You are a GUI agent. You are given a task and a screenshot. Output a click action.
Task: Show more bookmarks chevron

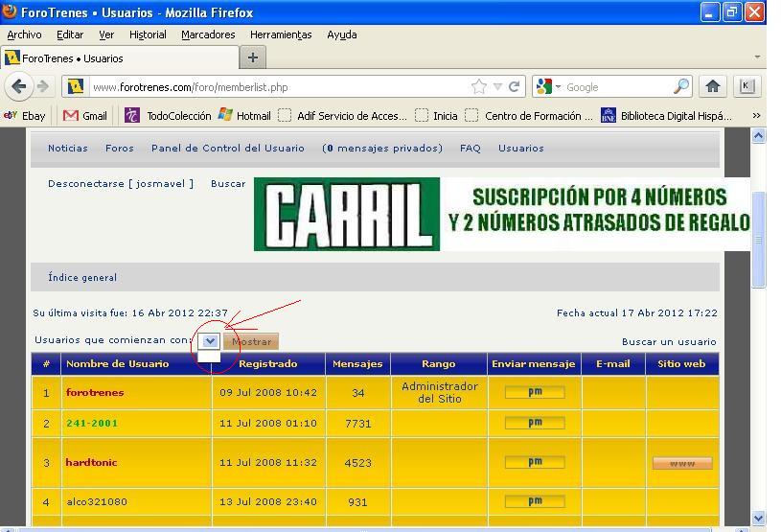[756, 116]
